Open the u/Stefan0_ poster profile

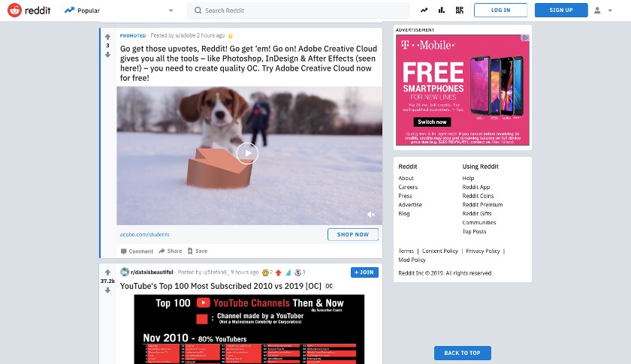[215, 272]
